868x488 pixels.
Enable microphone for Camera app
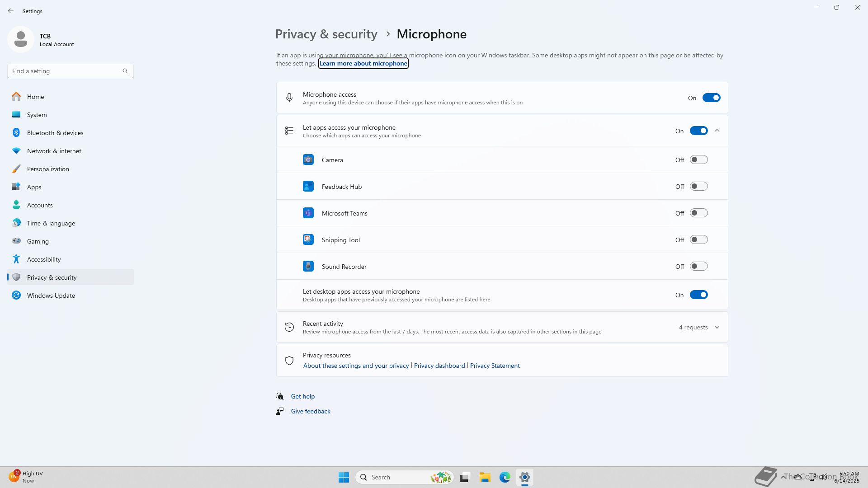coord(698,160)
